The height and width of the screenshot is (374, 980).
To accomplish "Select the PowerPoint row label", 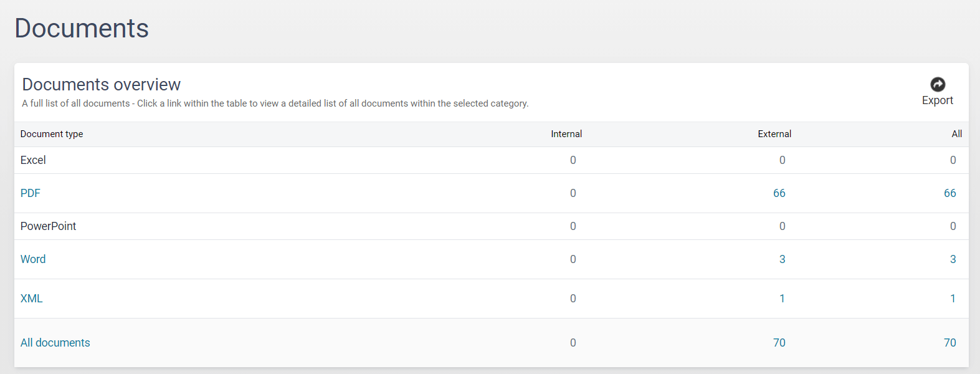I will (48, 226).
